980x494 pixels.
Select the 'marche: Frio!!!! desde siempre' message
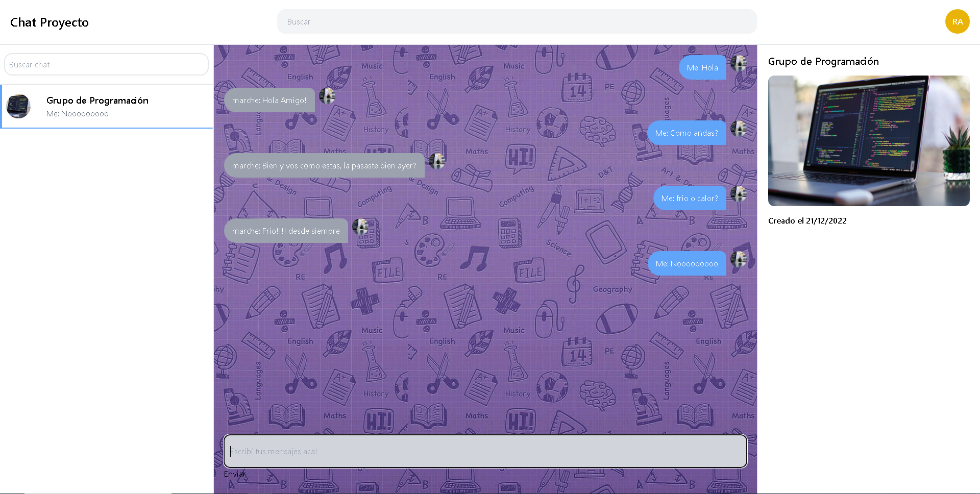(286, 231)
